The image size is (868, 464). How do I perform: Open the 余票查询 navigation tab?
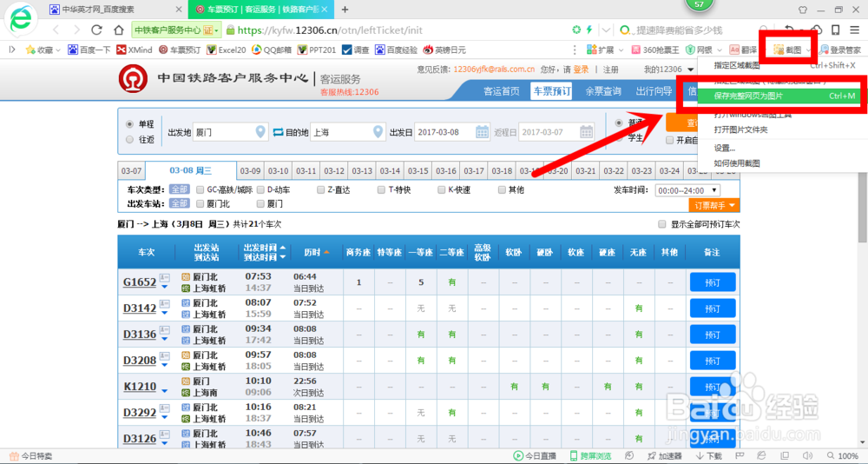pyautogui.click(x=603, y=91)
